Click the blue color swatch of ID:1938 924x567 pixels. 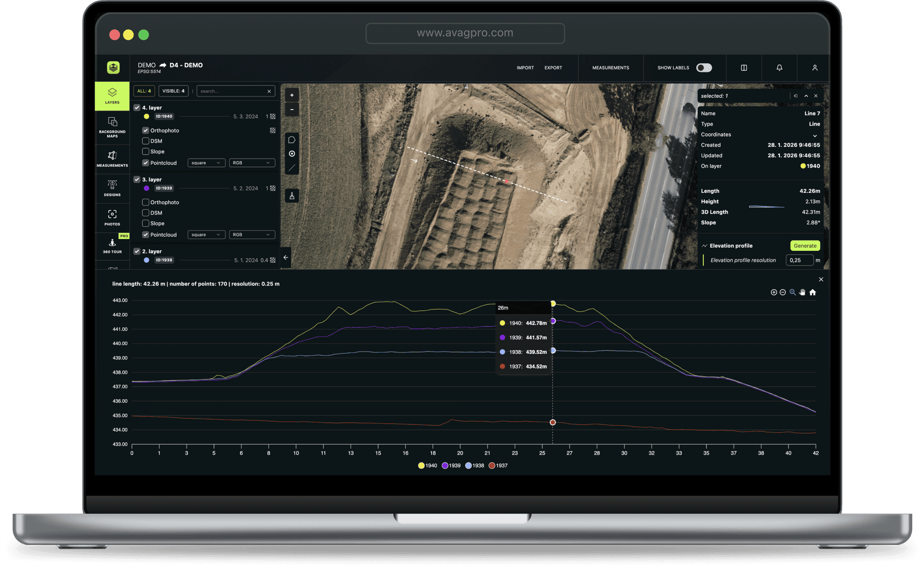[x=146, y=260]
